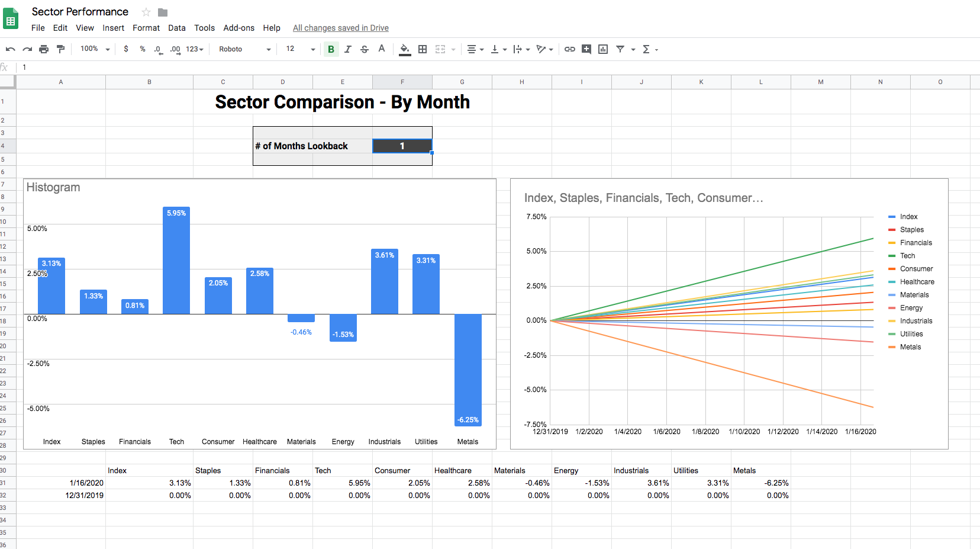Open the text color picker
This screenshot has height=549, width=980.
[382, 49]
